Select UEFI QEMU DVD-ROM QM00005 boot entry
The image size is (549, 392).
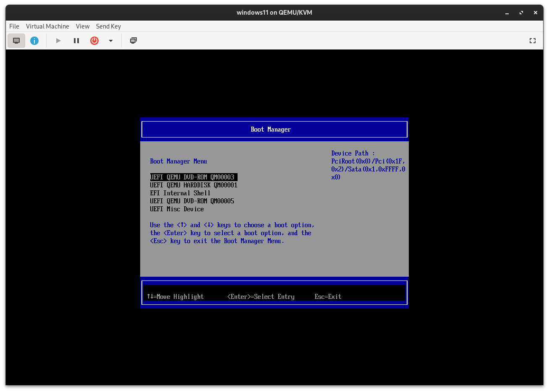pos(192,201)
